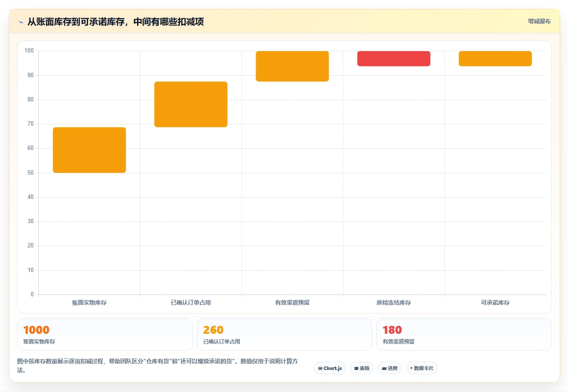The image size is (569, 392).
Task: Click the 账面实物库存 x-axis label
Action: click(89, 303)
